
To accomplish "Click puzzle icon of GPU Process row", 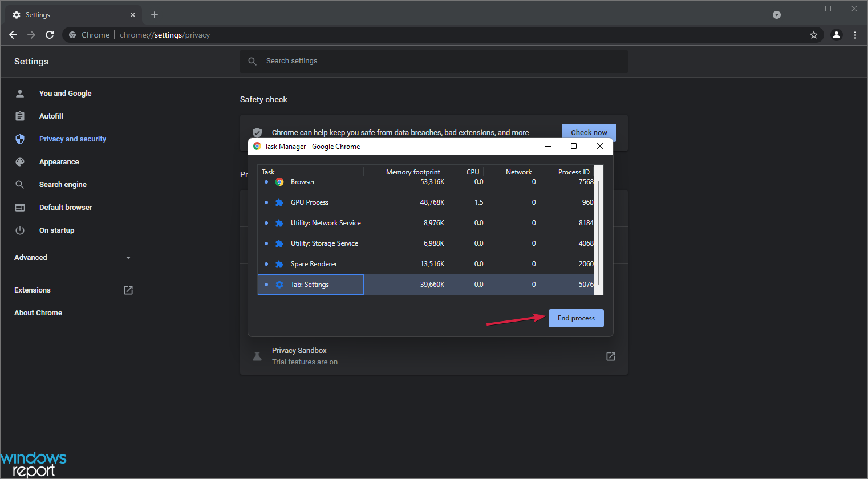I will (x=279, y=202).
